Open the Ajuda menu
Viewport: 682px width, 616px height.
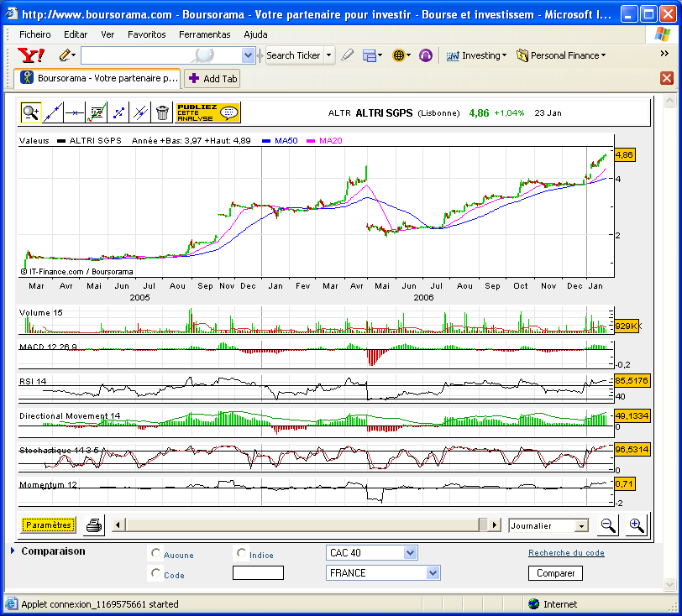pos(255,34)
